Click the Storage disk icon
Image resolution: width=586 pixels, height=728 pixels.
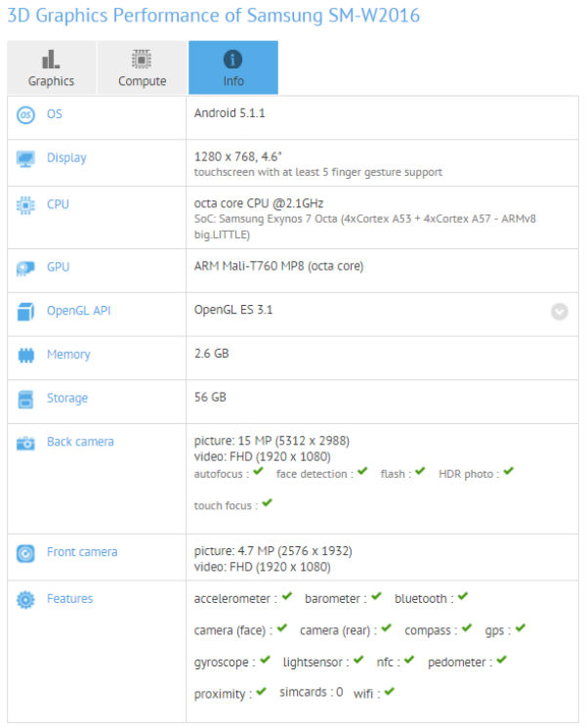(x=25, y=400)
